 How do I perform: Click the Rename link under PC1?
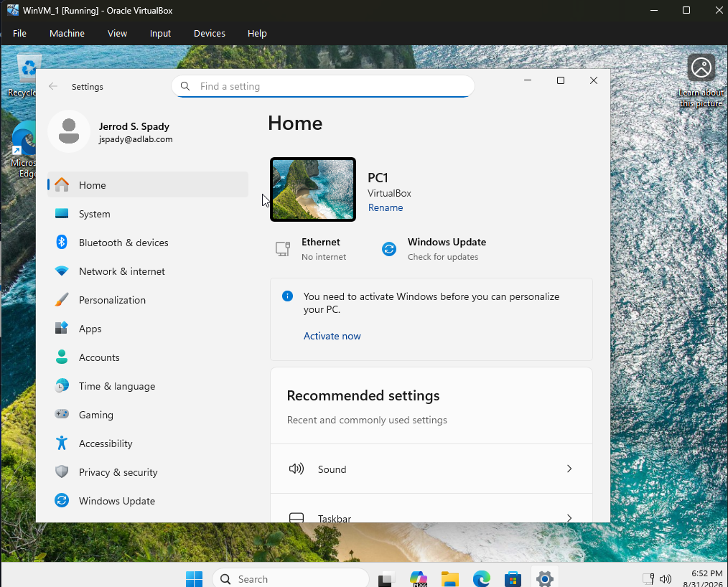(386, 207)
